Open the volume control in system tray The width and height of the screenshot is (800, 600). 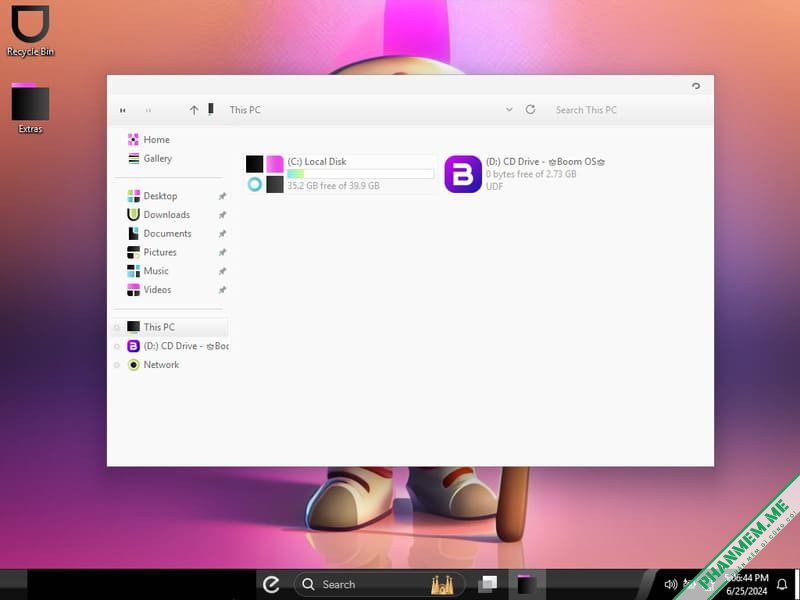670,584
